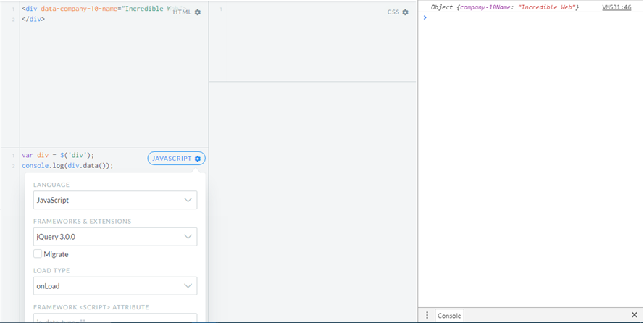The image size is (644, 323).
Task: Click the company-10Name key in console output
Action: tap(486, 7)
